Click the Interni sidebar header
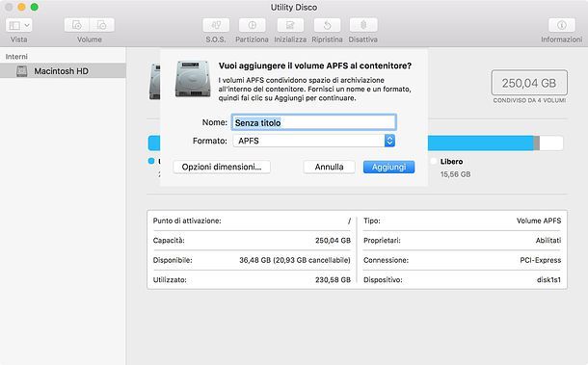Image resolution: width=588 pixels, height=365 pixels. click(16, 57)
